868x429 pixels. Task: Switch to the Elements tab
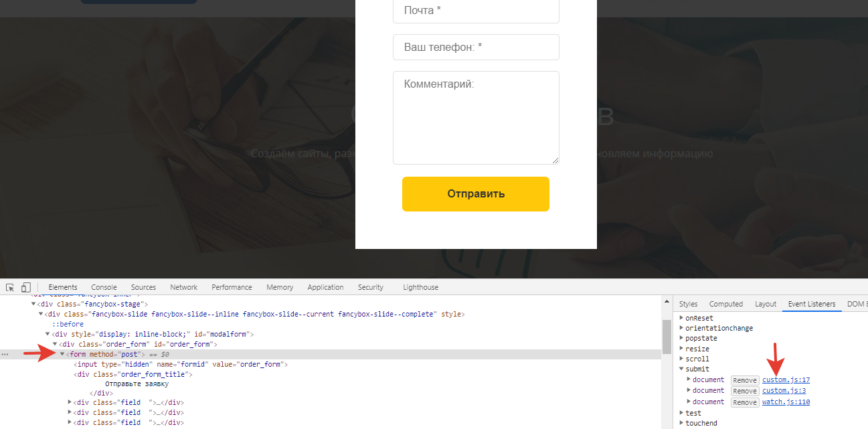tap(63, 287)
